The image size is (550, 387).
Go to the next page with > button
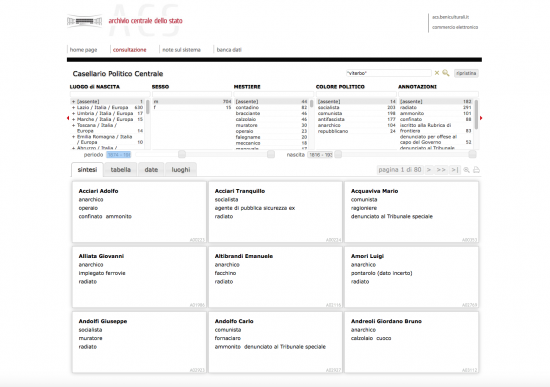pos(429,170)
